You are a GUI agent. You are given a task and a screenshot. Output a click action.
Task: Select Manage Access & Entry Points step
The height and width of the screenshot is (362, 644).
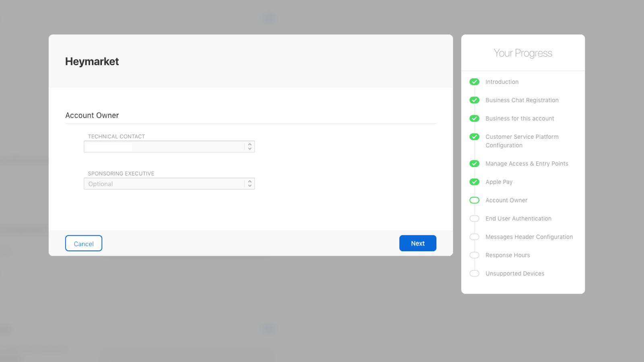click(x=527, y=164)
